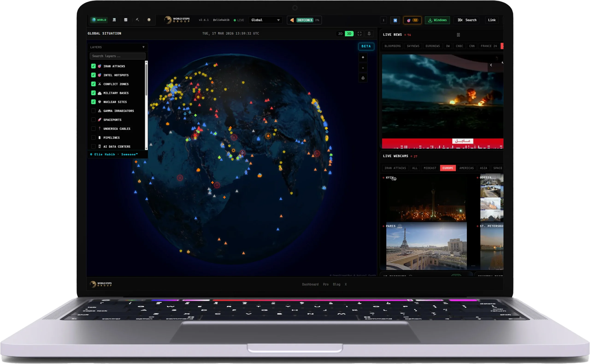The image size is (590, 364).
Task: Zoom out the globe with minus button
Action: tap(363, 68)
